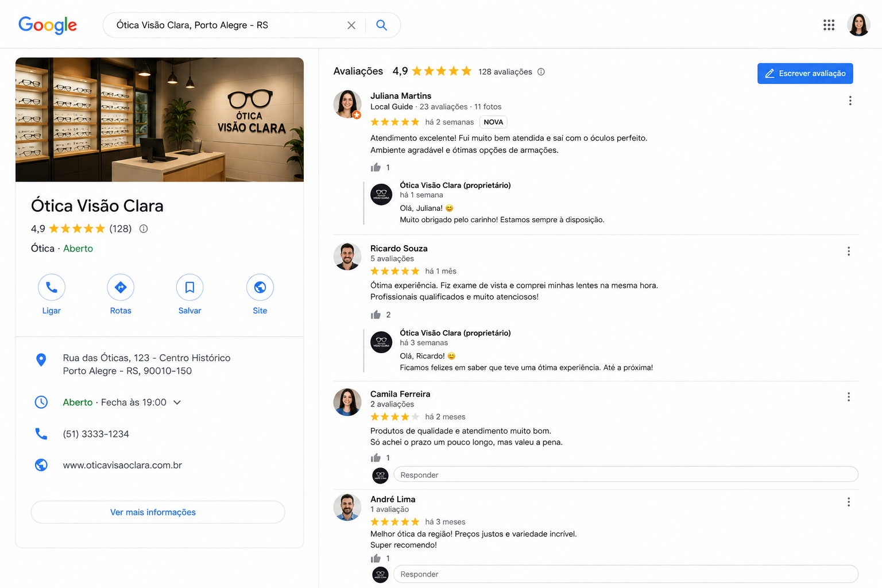This screenshot has height=588, width=882.
Task: Click the Rotas label
Action: click(x=121, y=311)
